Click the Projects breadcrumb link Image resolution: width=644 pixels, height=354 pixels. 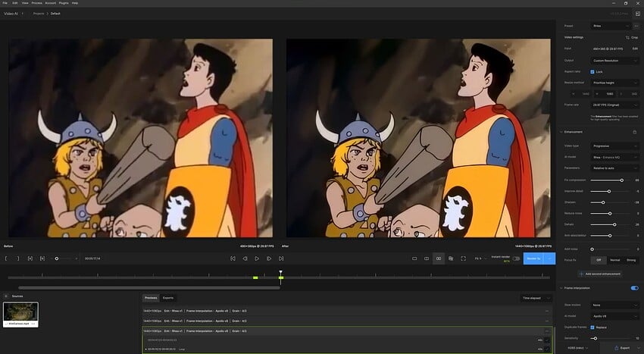39,14
